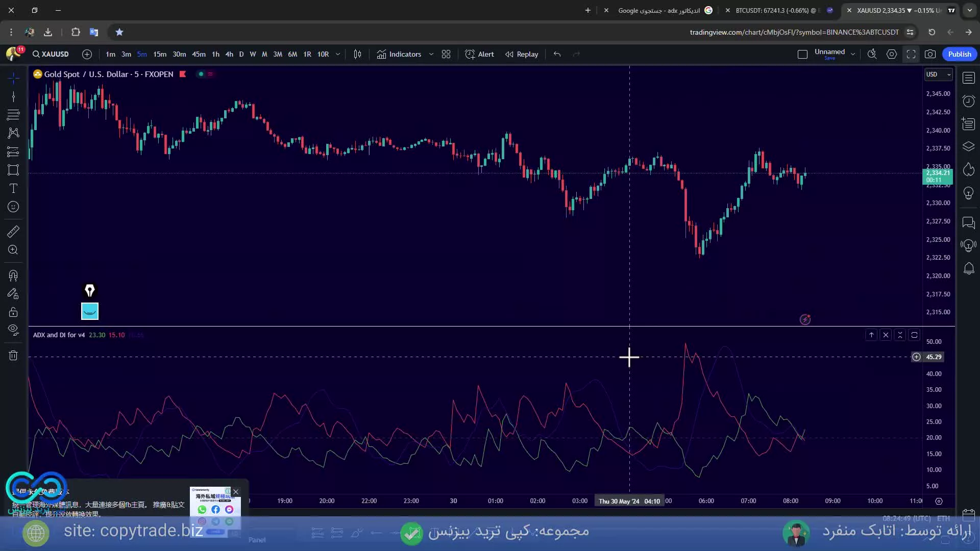
Task: Open the Layout templates icon
Action: (446, 54)
